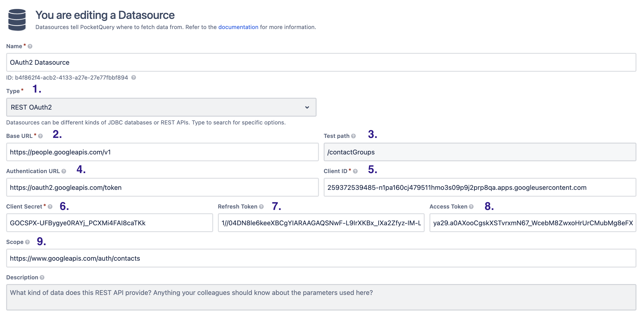Focus the Name field with OAuth2 Datasource
The width and height of the screenshot is (644, 315).
coord(321,63)
